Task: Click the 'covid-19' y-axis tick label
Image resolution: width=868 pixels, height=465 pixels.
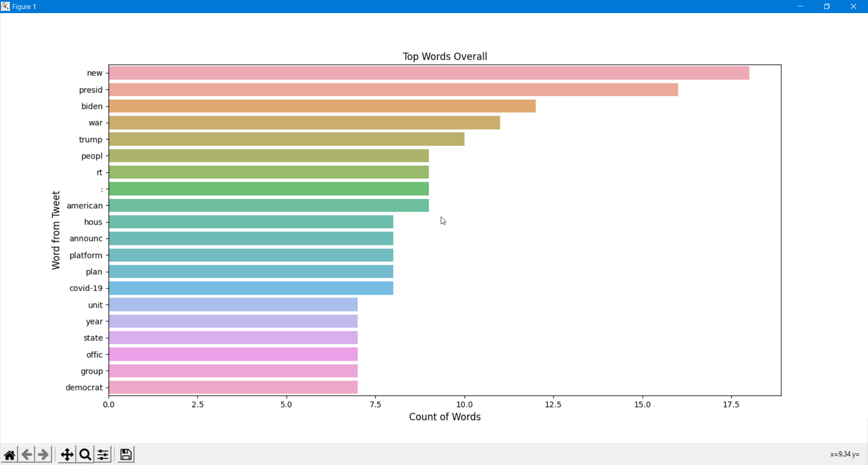Action: coord(86,288)
